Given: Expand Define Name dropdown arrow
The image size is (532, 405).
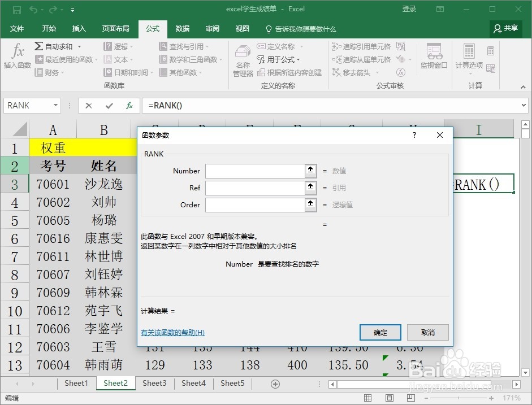Looking at the screenshot, I should pos(301,46).
